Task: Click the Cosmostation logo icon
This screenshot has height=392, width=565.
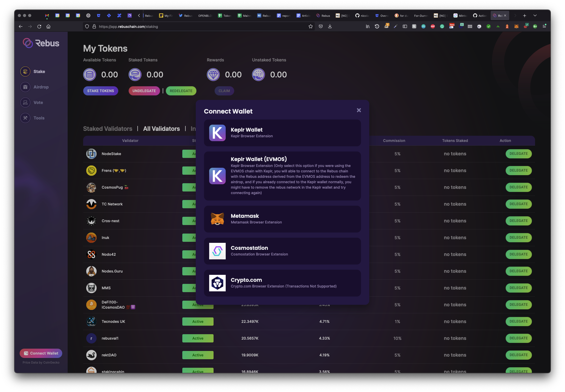Action: pos(217,251)
